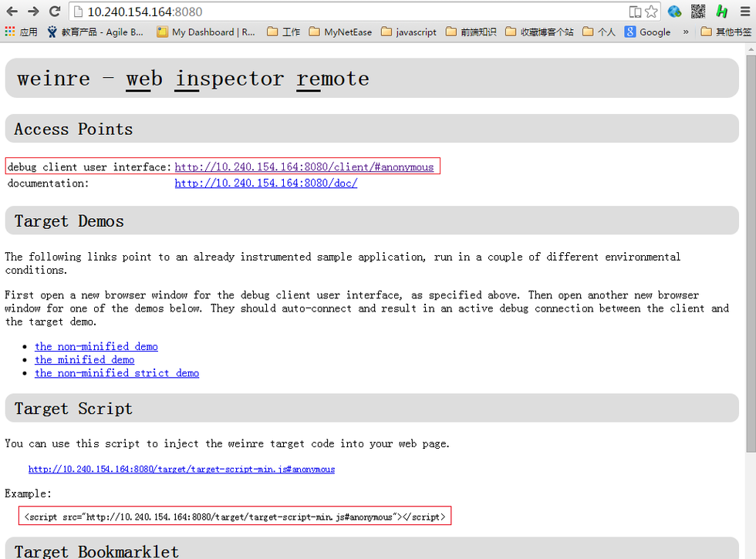
Task: Open the 教育产品 - Agile B... bookmark
Action: click(x=96, y=32)
